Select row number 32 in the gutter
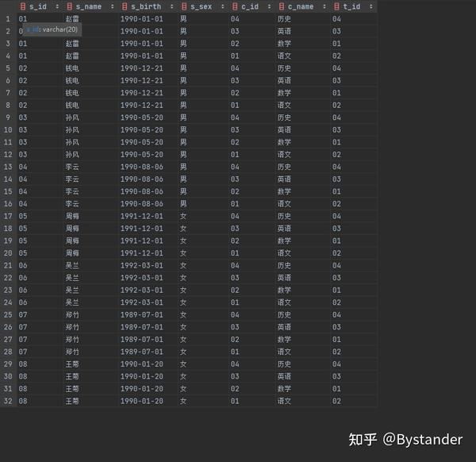The height and width of the screenshot is (462, 476). [8, 401]
